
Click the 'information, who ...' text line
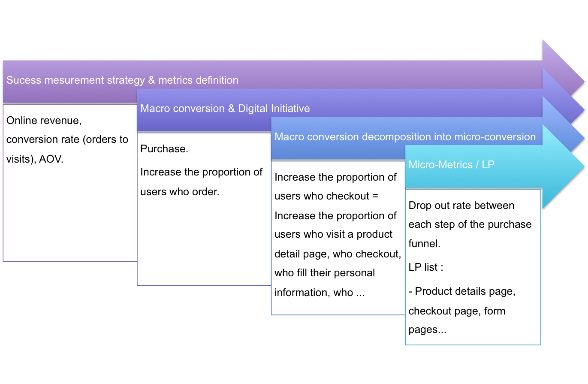320,293
